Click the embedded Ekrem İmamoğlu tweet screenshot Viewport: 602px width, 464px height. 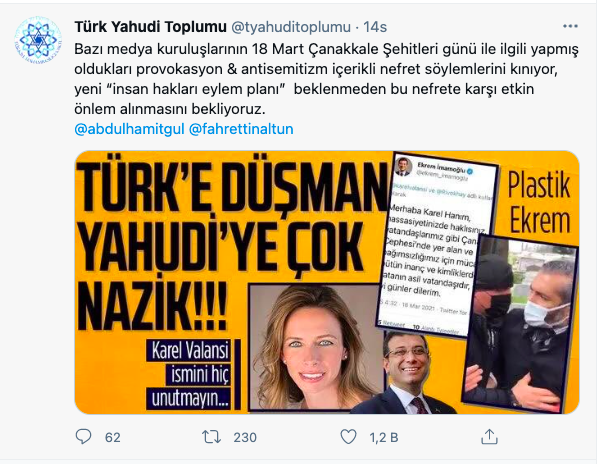tap(436, 244)
